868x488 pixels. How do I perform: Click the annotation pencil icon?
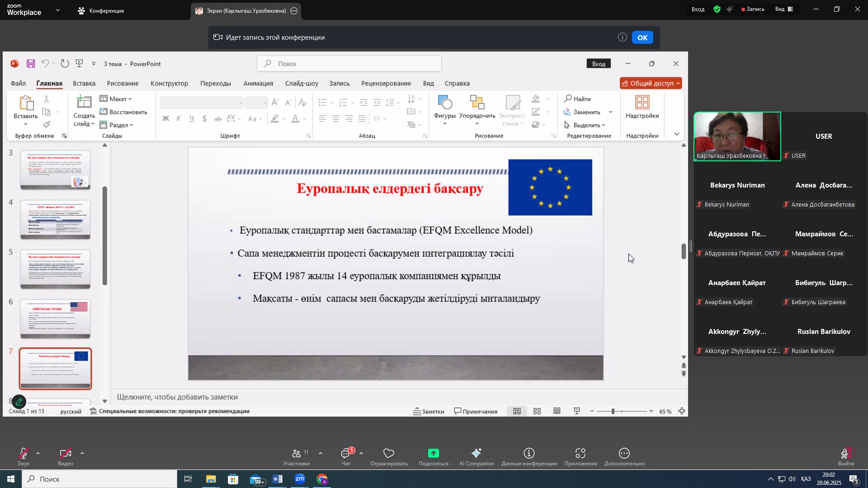pyautogui.click(x=19, y=401)
